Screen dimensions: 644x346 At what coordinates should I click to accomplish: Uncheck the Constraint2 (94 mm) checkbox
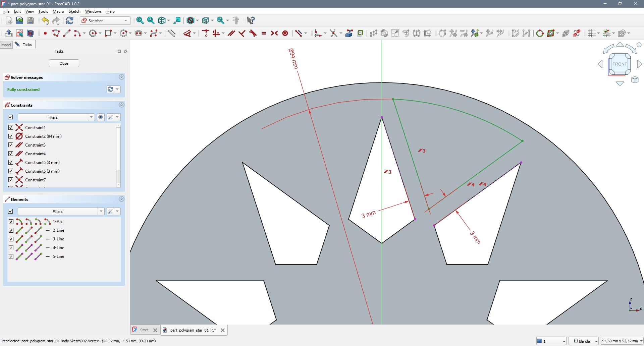(x=11, y=136)
